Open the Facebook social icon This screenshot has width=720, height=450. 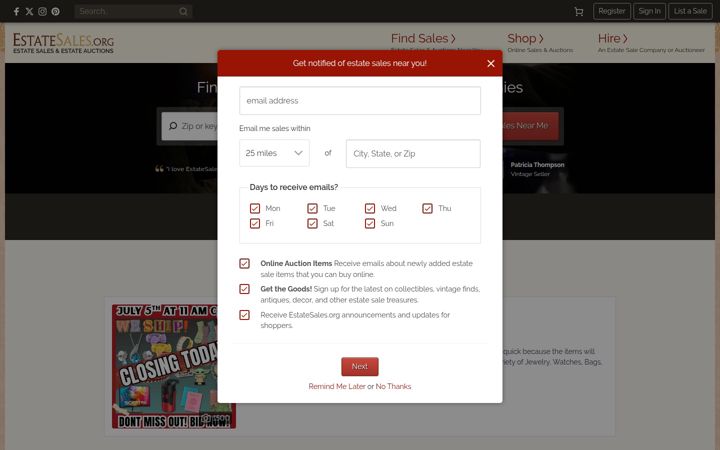pos(17,11)
